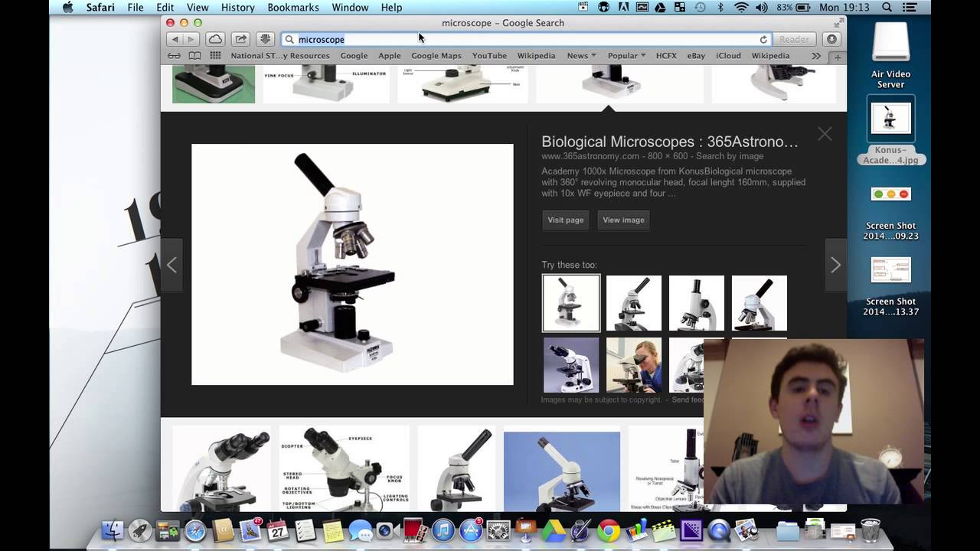Show next image with right arrow

pyautogui.click(x=835, y=265)
